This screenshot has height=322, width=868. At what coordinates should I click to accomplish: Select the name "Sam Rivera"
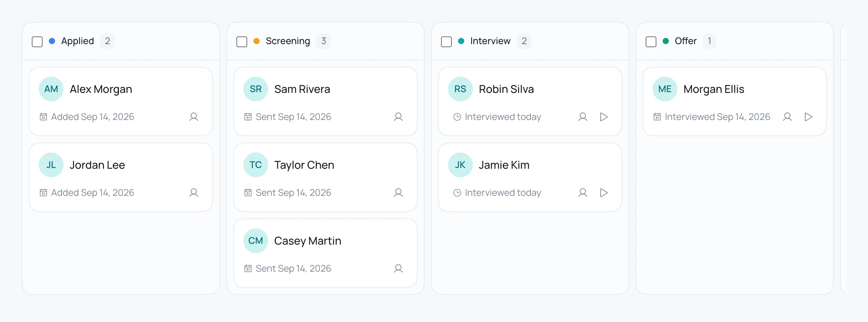pos(302,89)
